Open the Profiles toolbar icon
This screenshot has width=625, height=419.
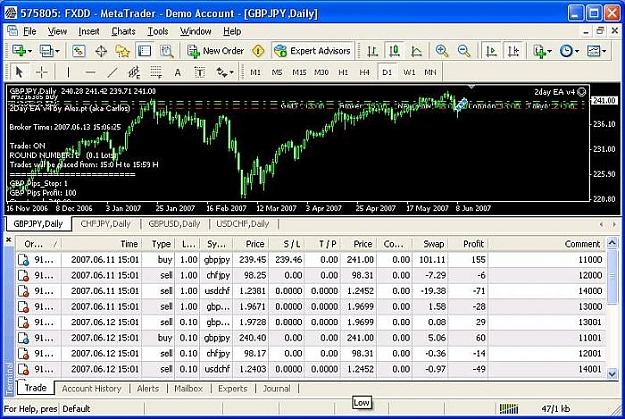coord(49,51)
